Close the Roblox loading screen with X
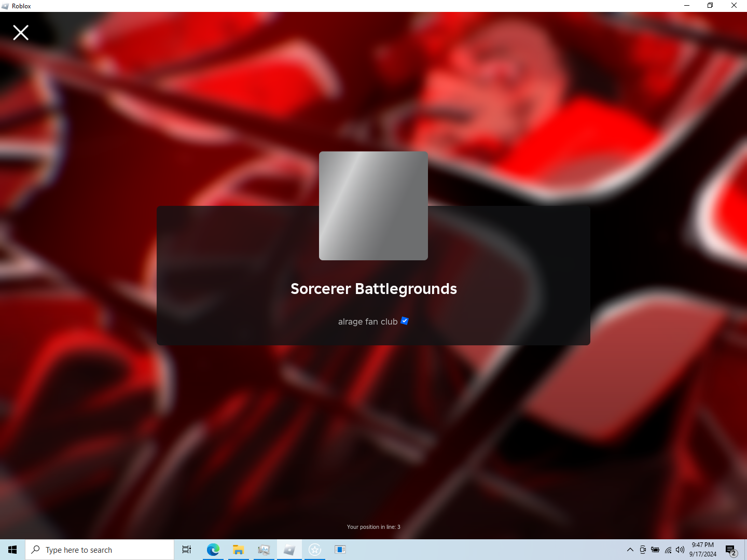Image resolution: width=747 pixels, height=560 pixels. point(21,33)
